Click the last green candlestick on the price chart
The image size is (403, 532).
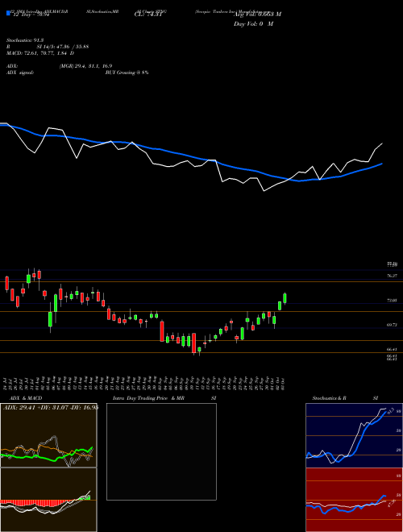[x=285, y=298]
